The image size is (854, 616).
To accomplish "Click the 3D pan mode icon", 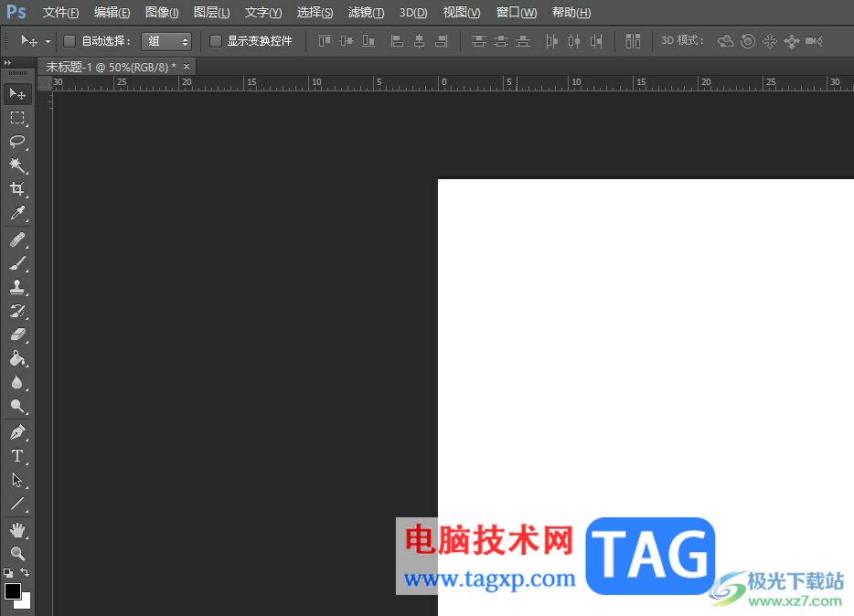I will [x=770, y=41].
